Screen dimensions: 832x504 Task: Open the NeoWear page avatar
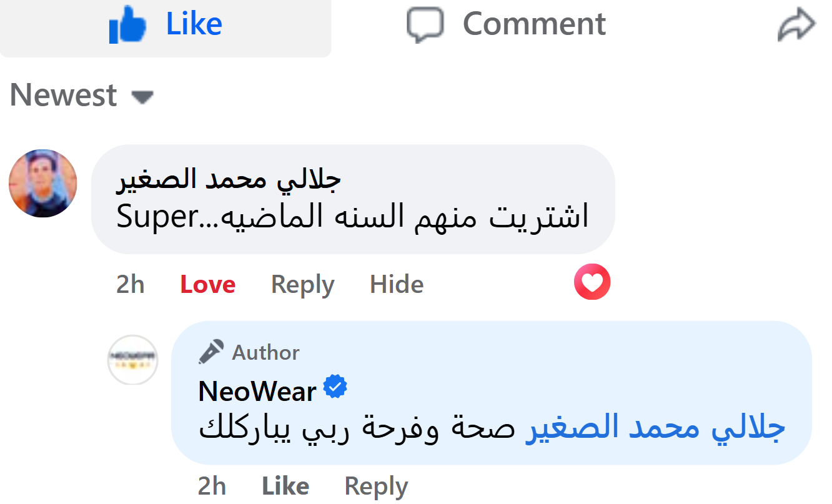tap(133, 360)
